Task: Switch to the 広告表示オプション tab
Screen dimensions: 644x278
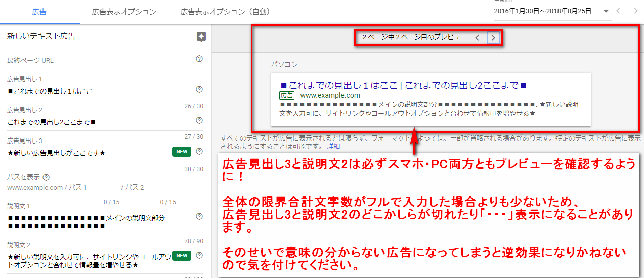Action: point(124,11)
